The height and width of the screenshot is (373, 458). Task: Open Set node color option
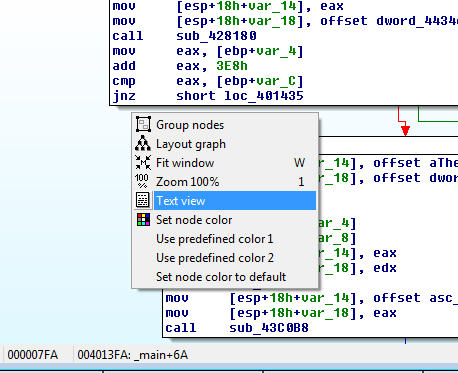point(225,220)
